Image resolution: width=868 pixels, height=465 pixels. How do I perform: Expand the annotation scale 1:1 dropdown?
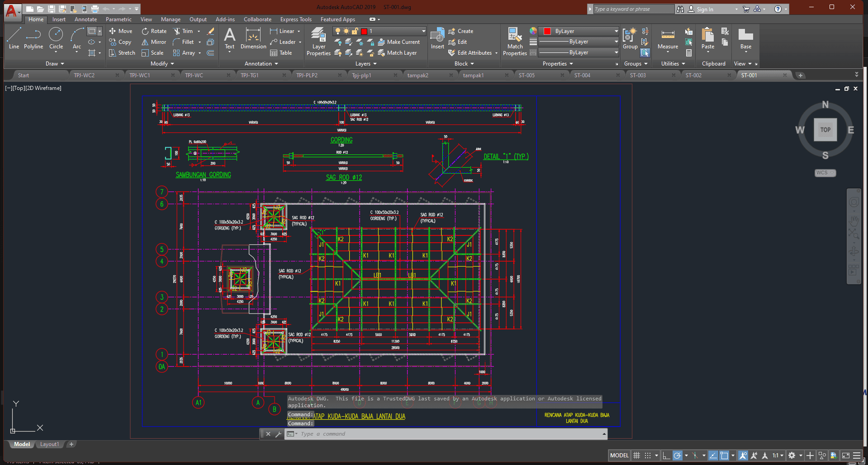[778, 456]
